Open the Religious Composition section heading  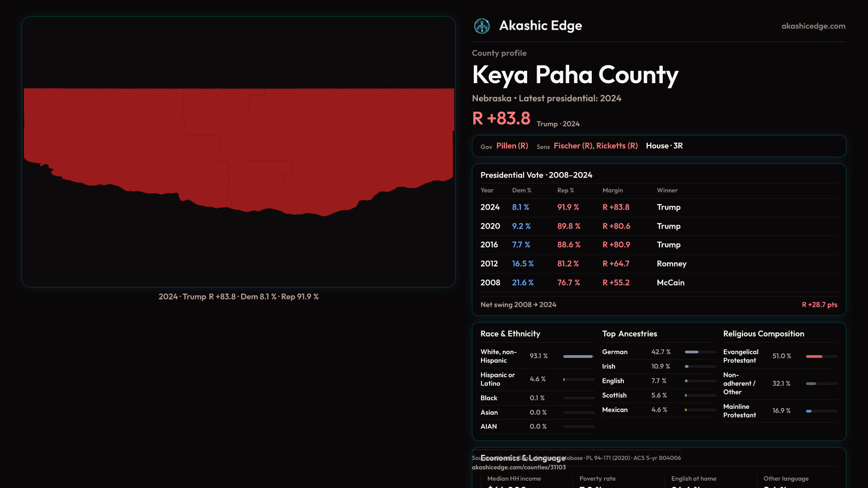click(763, 334)
